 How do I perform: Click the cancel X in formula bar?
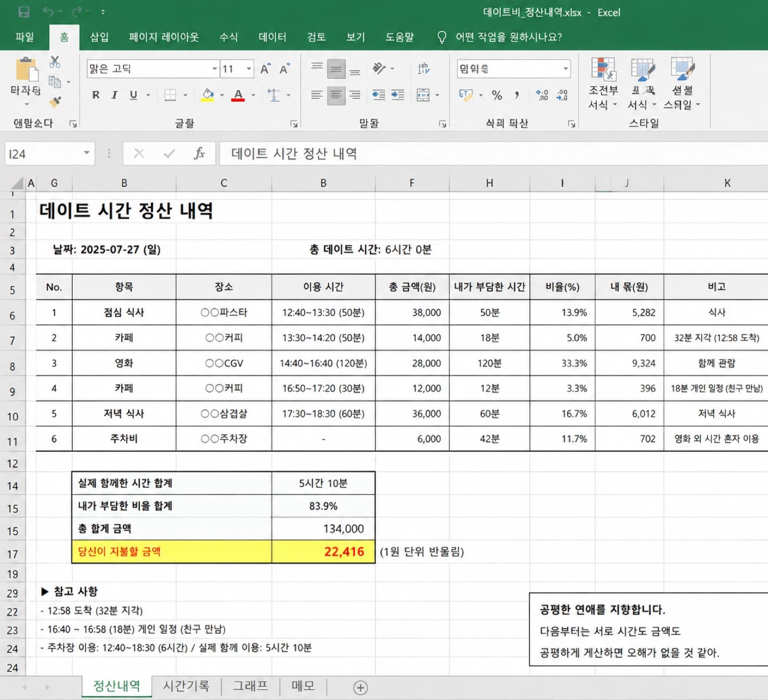(x=139, y=154)
